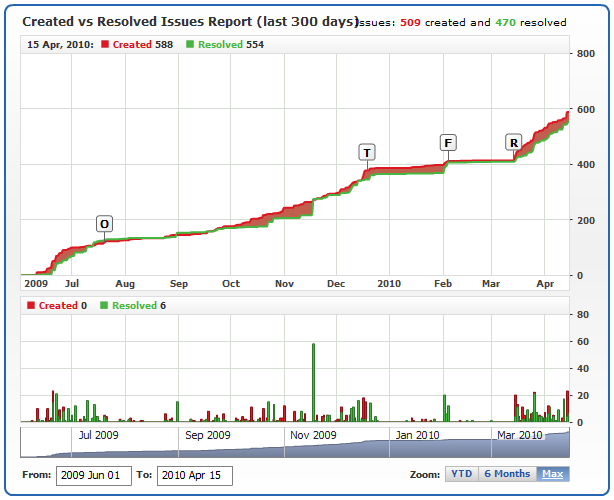Image resolution: width=614 pixels, height=500 pixels.
Task: Click the From date field
Action: tap(93, 475)
